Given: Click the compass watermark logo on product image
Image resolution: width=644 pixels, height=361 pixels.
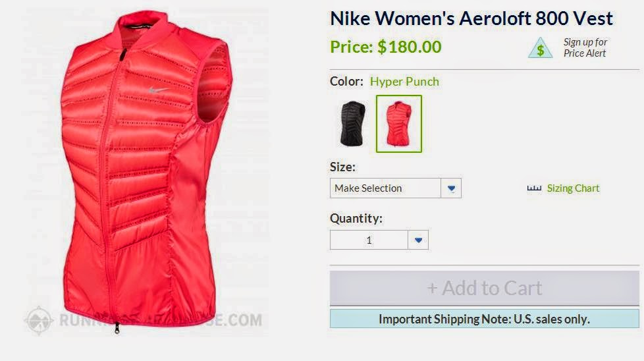Looking at the screenshot, I should click(39, 320).
